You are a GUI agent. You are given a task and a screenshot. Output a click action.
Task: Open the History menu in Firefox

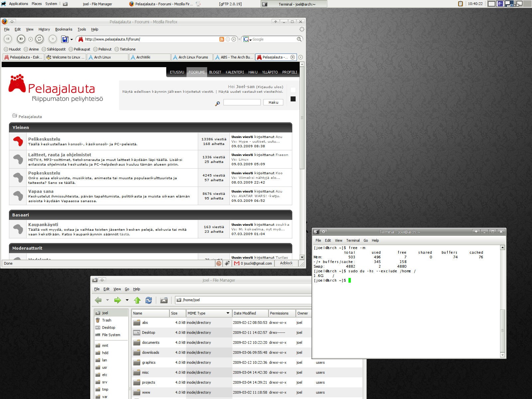pos(44,29)
